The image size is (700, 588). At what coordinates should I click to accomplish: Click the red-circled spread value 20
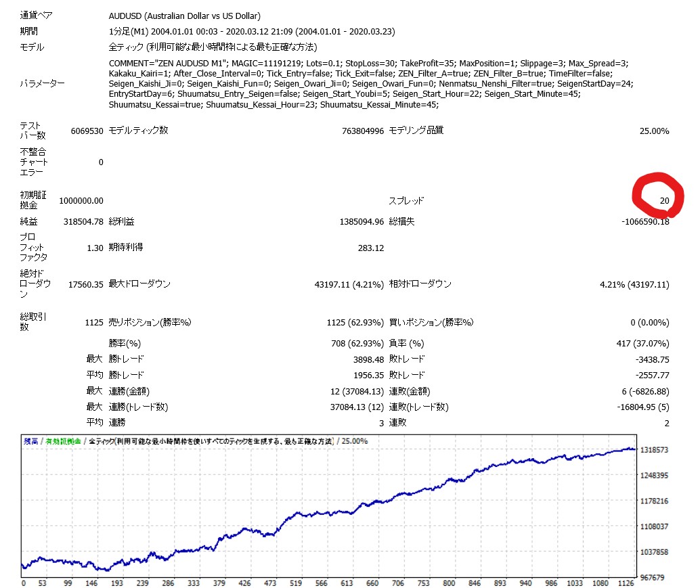pos(664,201)
